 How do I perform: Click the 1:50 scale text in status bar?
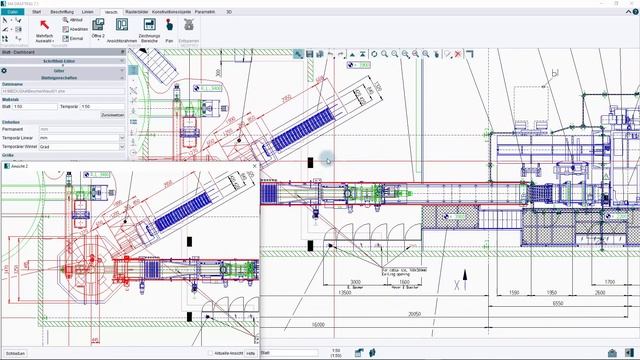(336, 351)
